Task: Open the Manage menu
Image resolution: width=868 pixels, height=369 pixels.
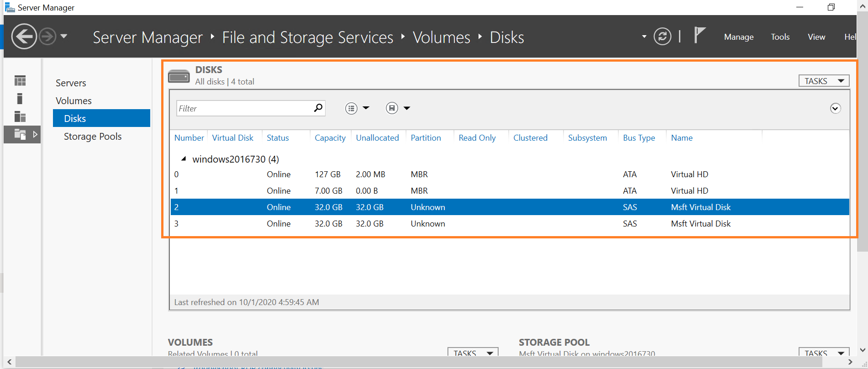Action: [x=738, y=37]
